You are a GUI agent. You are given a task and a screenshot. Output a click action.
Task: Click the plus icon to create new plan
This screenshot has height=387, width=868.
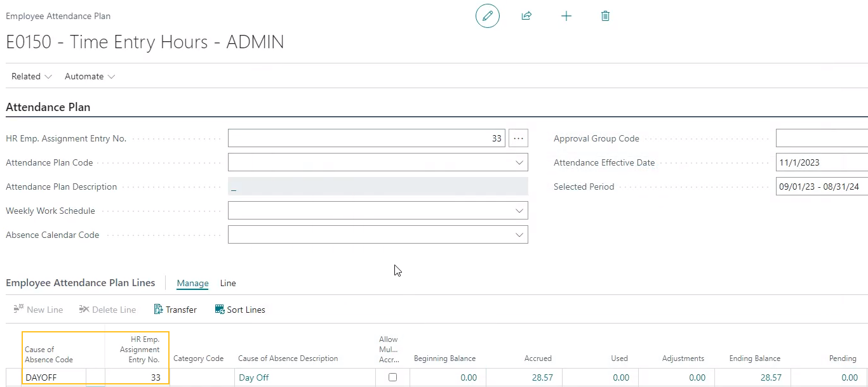[x=566, y=16]
